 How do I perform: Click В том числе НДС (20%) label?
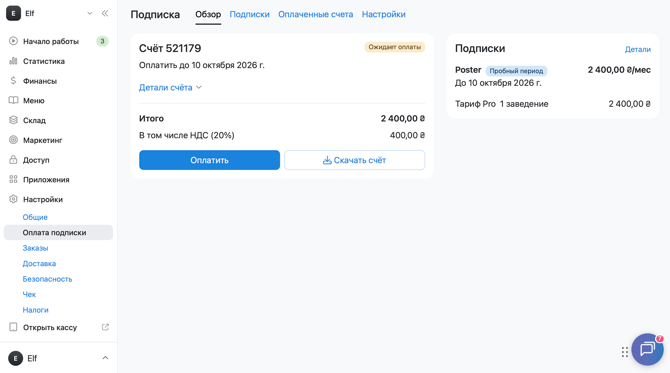click(x=187, y=135)
